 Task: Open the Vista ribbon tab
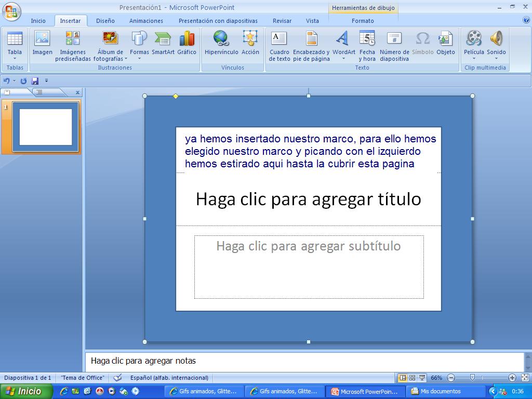point(312,21)
